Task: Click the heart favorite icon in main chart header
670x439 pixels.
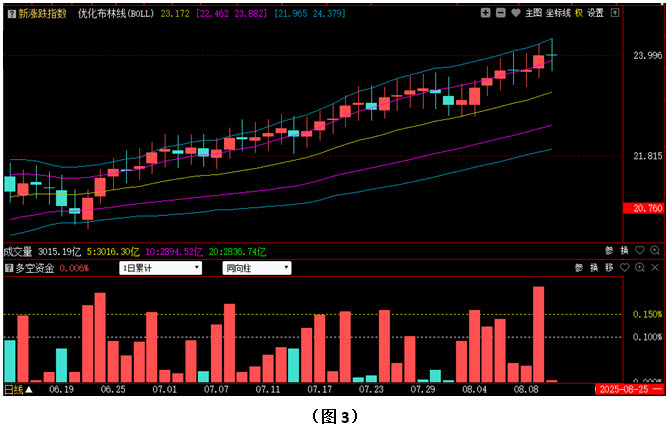Action: coord(515,13)
